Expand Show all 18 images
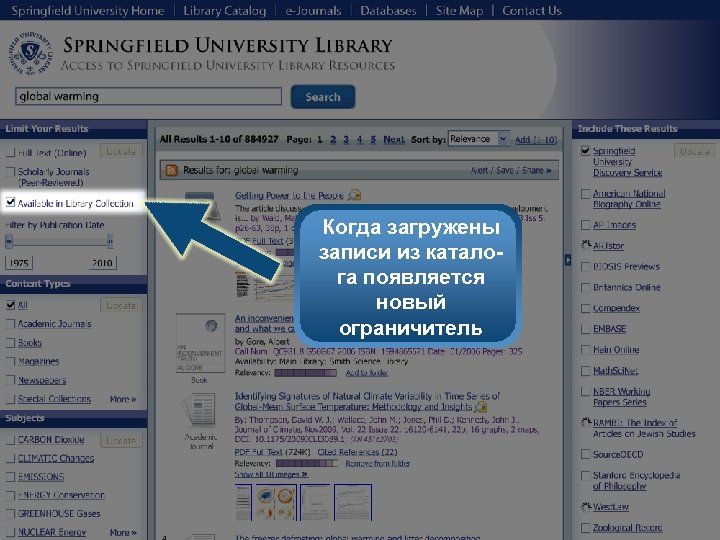 pos(271,474)
